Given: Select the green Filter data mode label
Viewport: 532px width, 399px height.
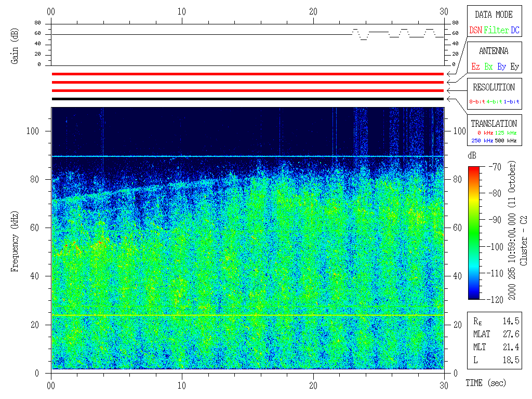Looking at the screenshot, I should (496, 31).
